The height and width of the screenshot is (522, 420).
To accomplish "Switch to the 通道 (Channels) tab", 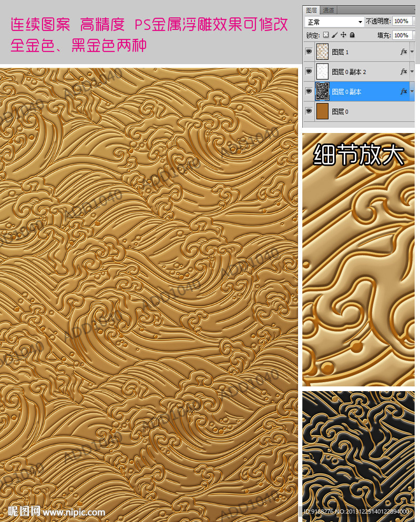I will click(329, 11).
